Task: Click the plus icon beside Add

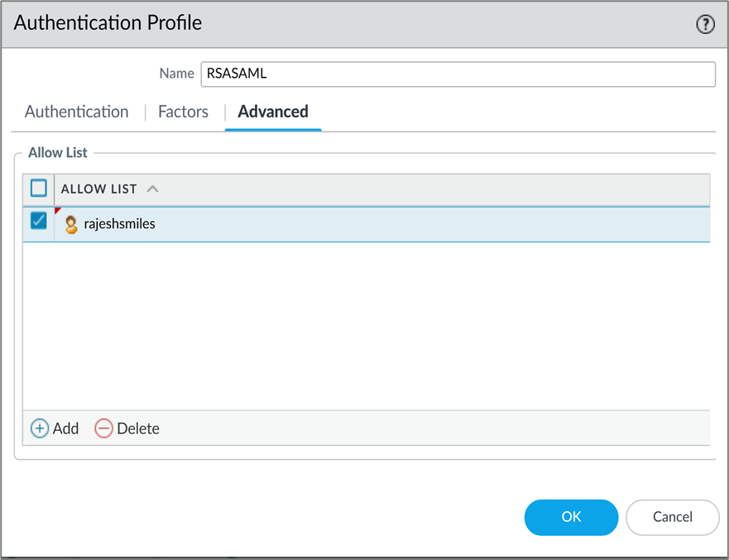Action: [40, 428]
